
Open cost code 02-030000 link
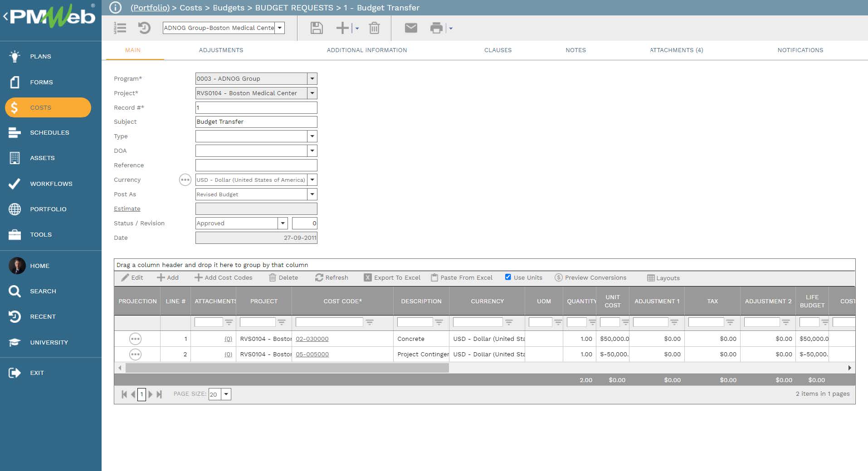coord(312,339)
